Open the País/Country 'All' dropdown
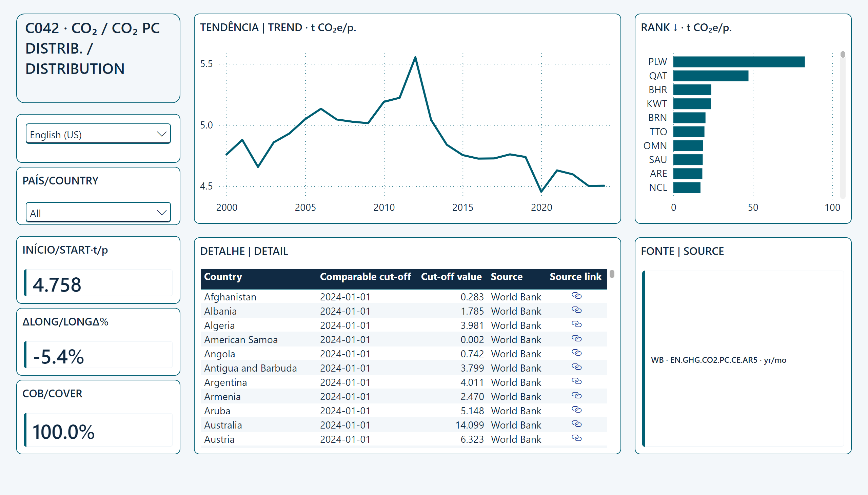The image size is (868, 495). (x=98, y=213)
